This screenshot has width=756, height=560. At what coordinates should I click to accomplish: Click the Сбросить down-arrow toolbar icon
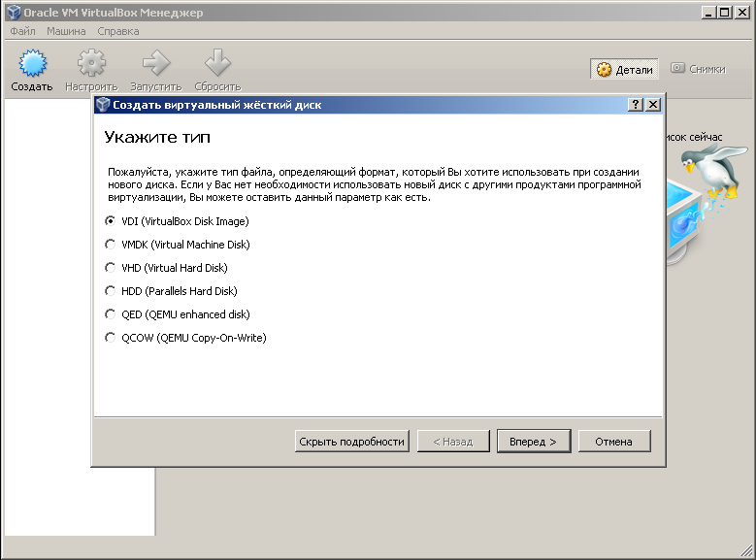coord(217,63)
